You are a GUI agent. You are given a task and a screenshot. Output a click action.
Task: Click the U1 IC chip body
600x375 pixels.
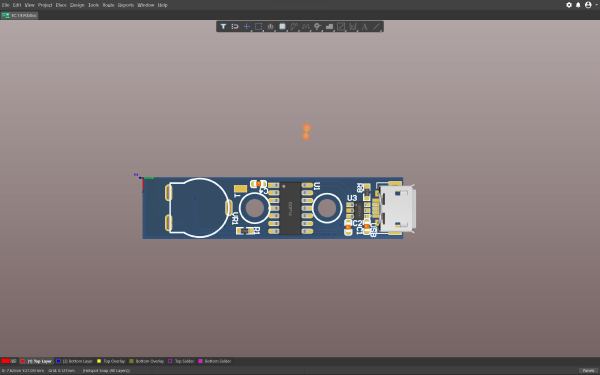pos(290,209)
